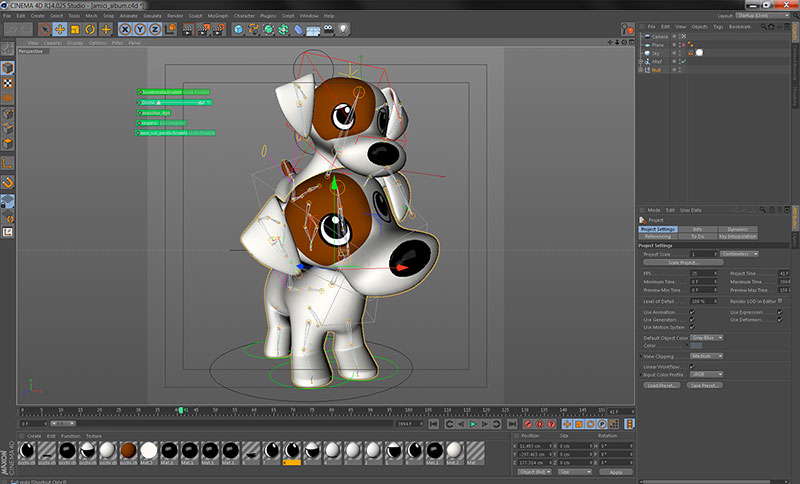This screenshot has width=800, height=484.
Task: Open the Default Object Color dropdown
Action: [707, 337]
